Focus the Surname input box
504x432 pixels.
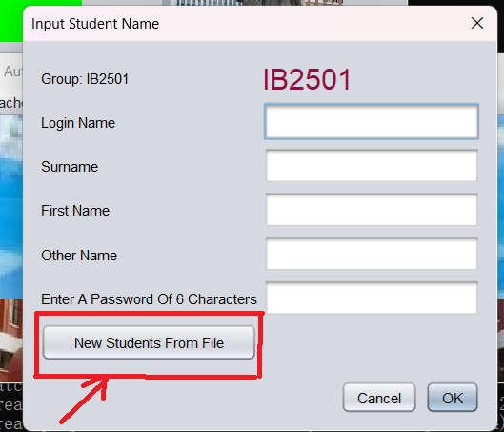[x=372, y=166]
